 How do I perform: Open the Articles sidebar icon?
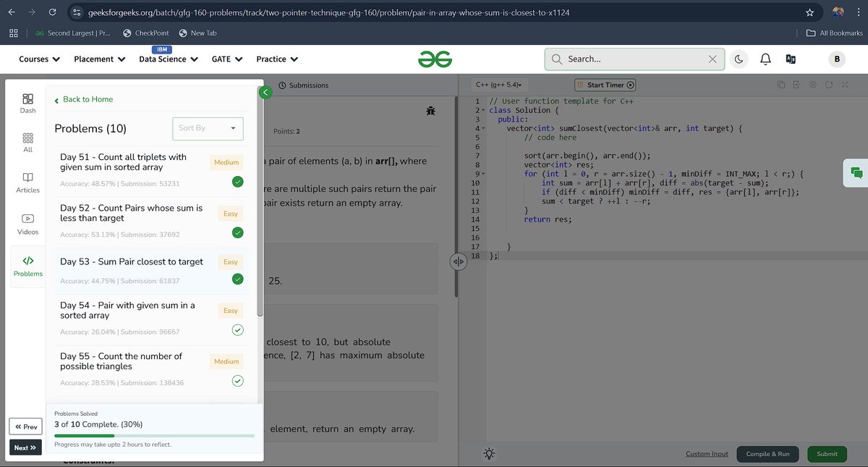(27, 182)
